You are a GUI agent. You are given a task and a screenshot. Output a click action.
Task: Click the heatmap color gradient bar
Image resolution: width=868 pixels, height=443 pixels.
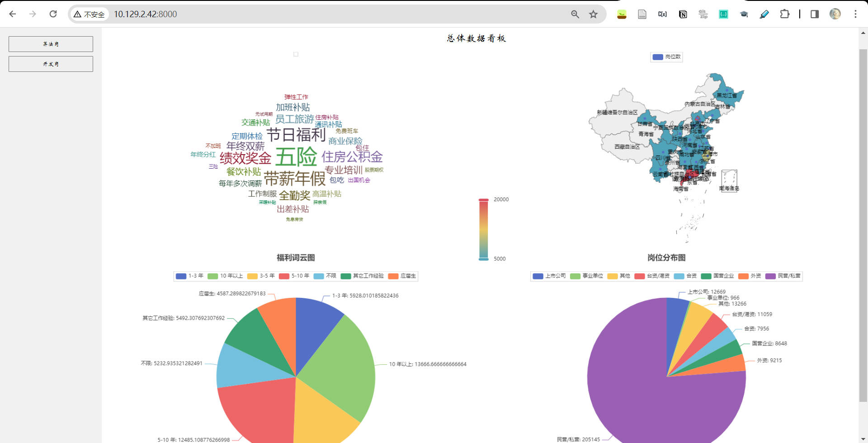(484, 228)
